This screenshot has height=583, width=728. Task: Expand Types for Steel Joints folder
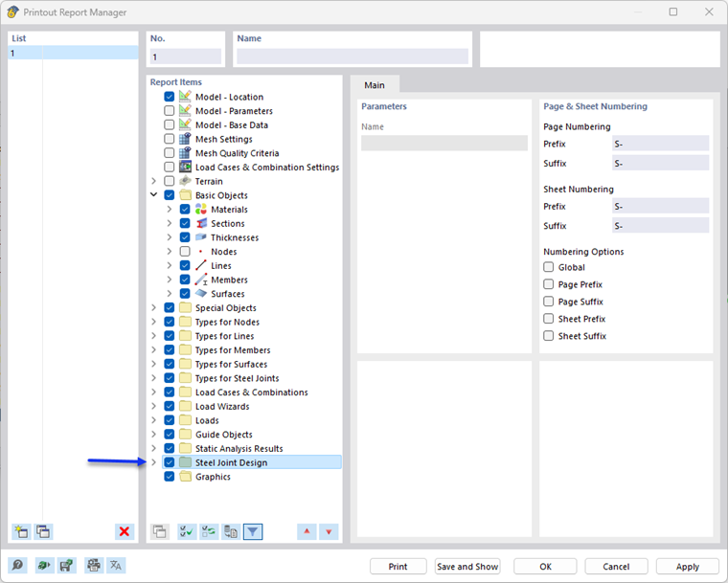tap(153, 378)
